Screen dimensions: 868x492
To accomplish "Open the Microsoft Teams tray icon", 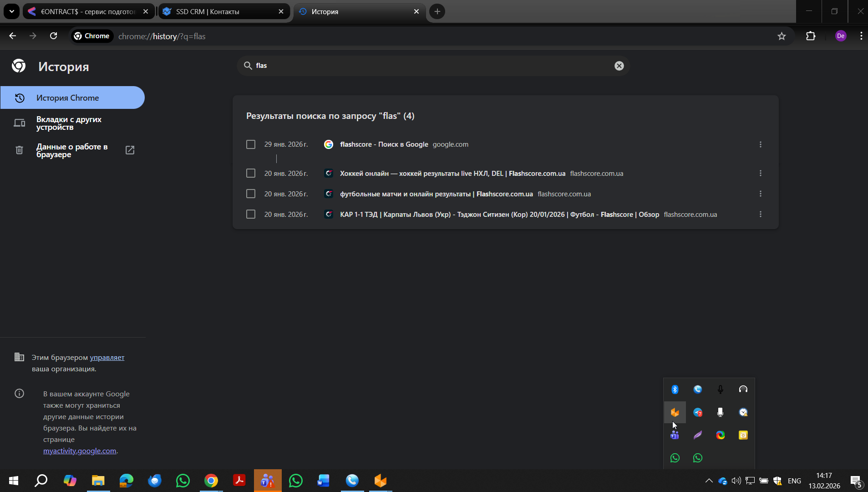I will click(675, 435).
